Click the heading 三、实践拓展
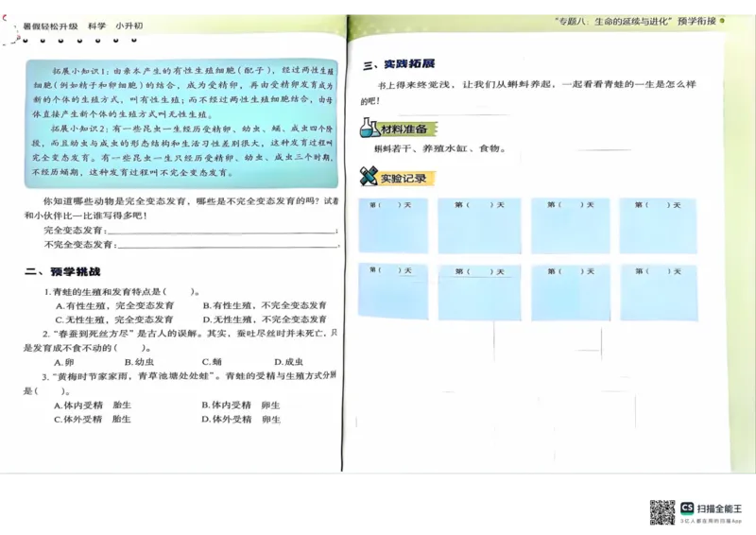Screen dimensions: 756x535 coord(399,64)
